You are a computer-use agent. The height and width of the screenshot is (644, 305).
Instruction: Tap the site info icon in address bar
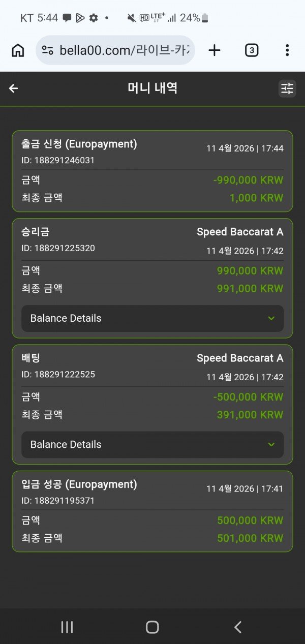pyautogui.click(x=48, y=50)
